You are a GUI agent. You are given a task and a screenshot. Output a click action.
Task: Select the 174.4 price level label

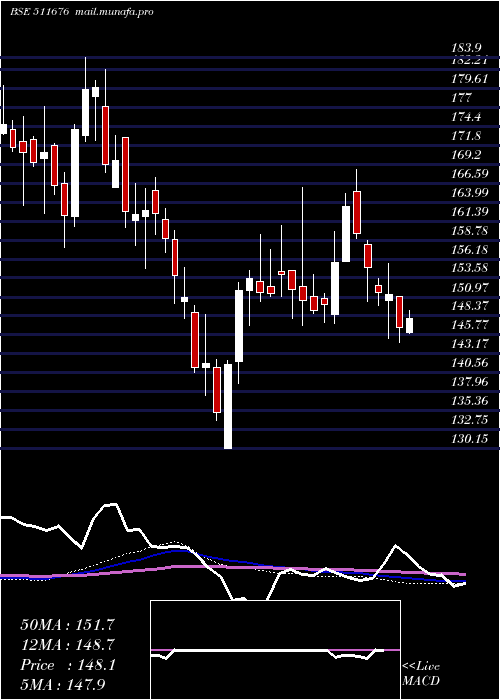coord(467,117)
